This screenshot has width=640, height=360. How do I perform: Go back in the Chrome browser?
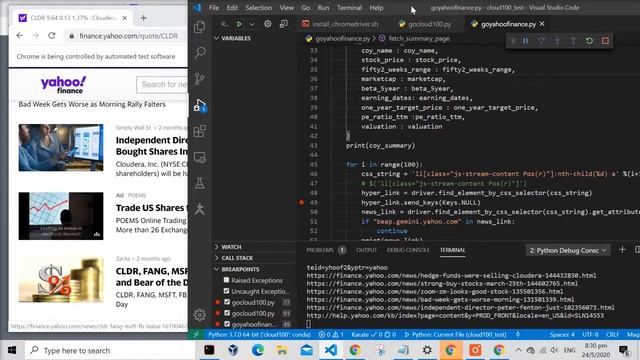click(x=20, y=36)
